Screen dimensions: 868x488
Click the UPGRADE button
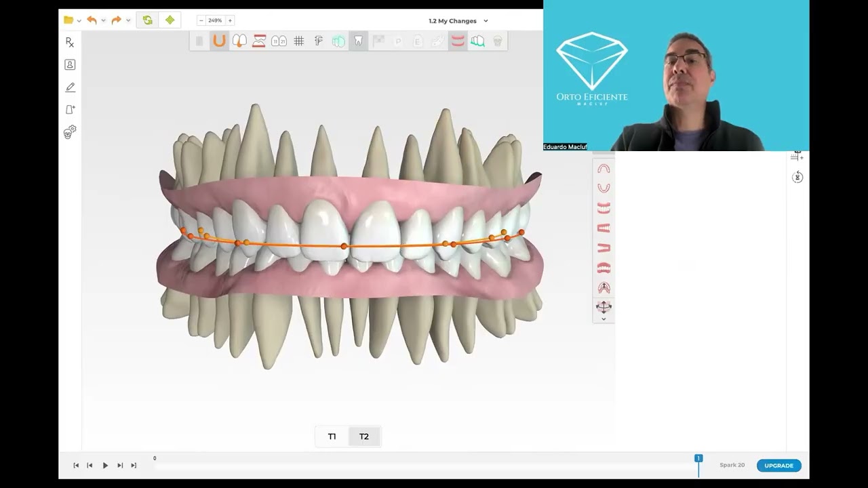[x=778, y=466]
